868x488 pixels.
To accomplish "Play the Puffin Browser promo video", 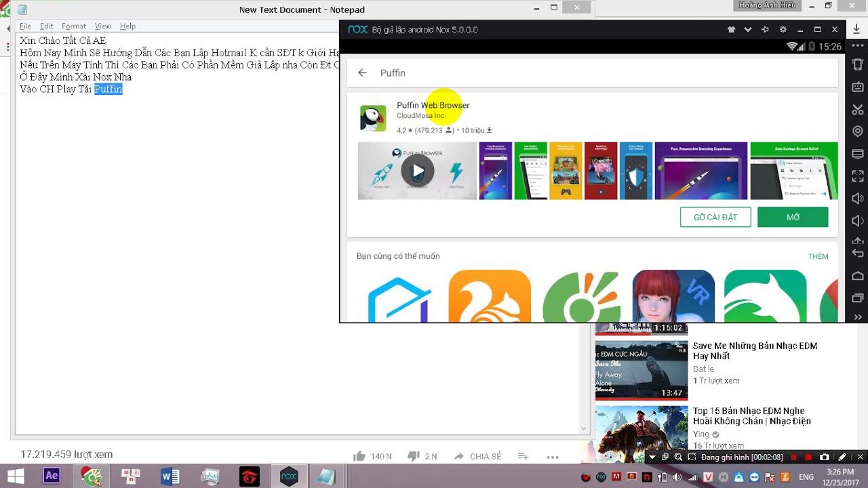I will [x=417, y=171].
